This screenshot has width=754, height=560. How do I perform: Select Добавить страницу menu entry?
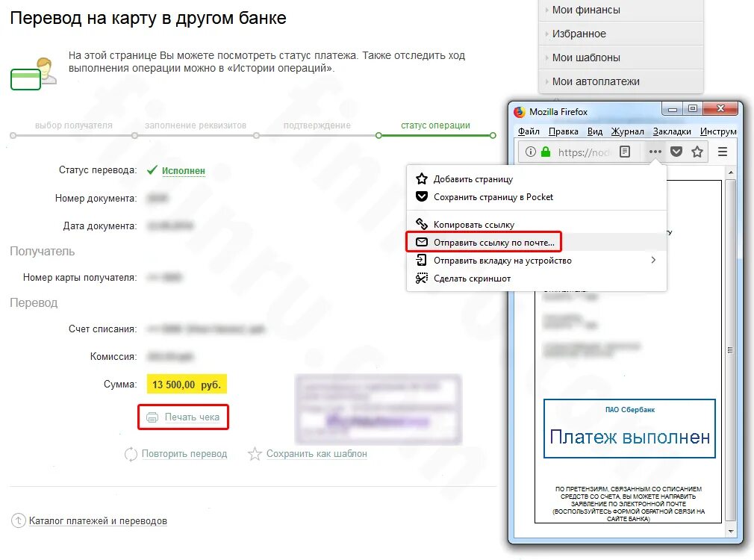pyautogui.click(x=536, y=179)
